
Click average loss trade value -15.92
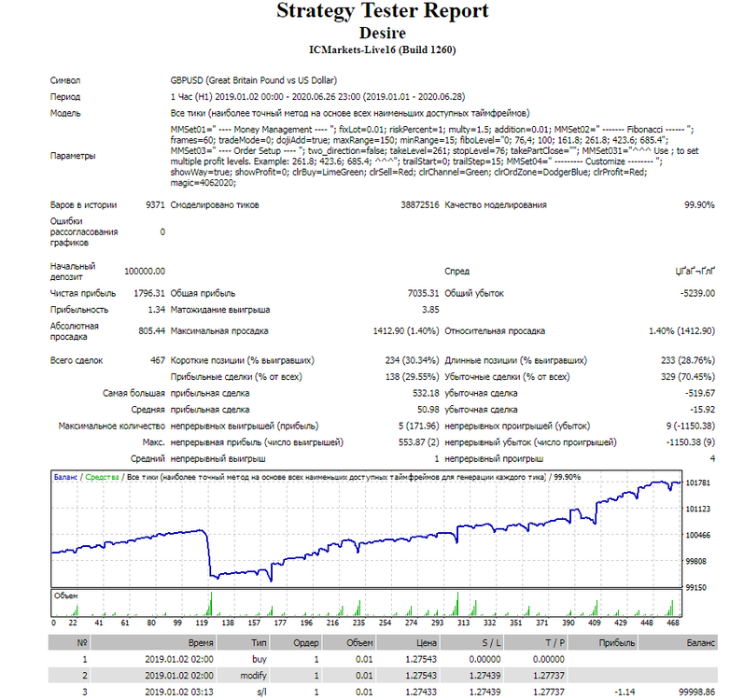(702, 410)
